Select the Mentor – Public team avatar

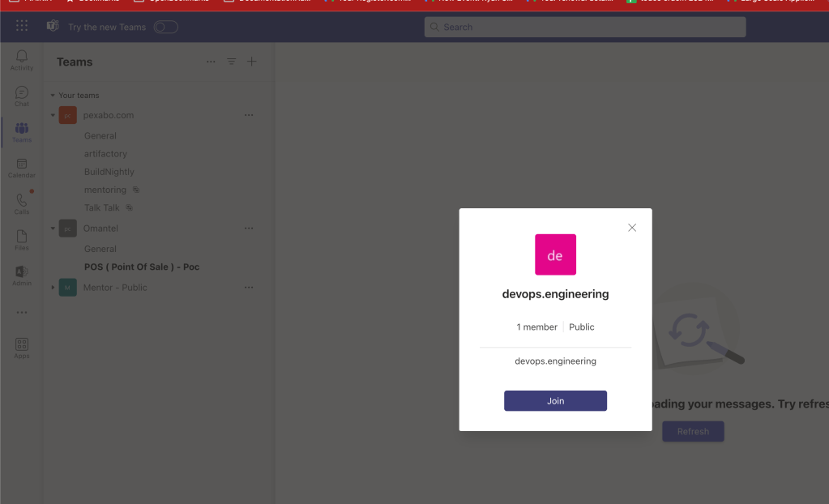[x=68, y=287]
